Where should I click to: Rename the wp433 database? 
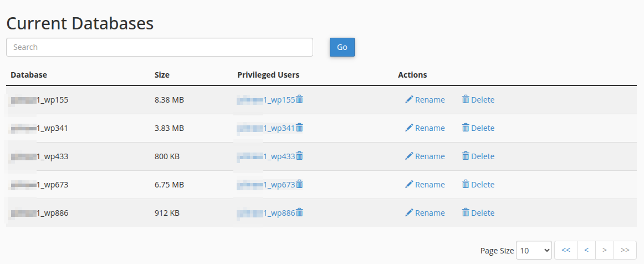pyautogui.click(x=425, y=156)
